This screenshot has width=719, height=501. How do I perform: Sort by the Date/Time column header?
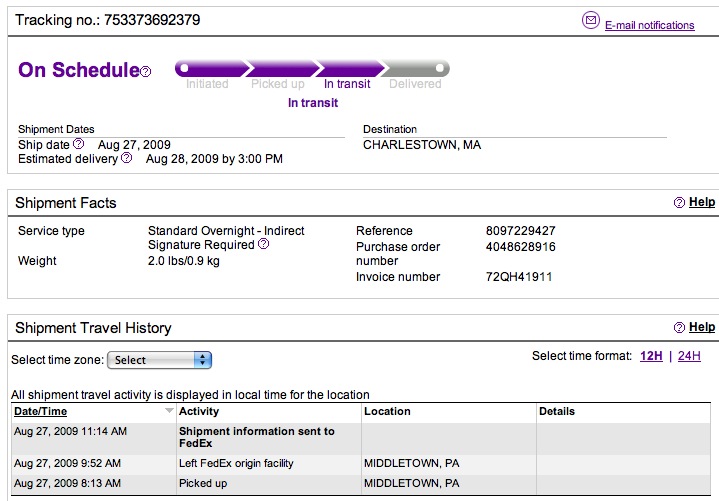[x=40, y=411]
